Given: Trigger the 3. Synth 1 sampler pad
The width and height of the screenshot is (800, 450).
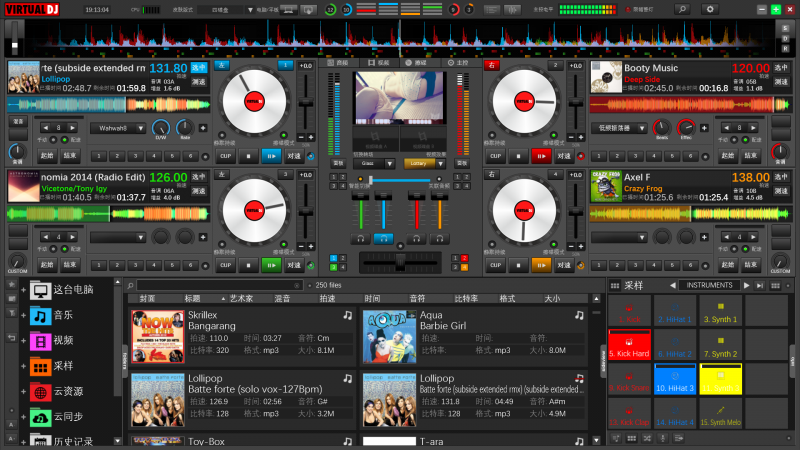Looking at the screenshot, I should (720, 311).
